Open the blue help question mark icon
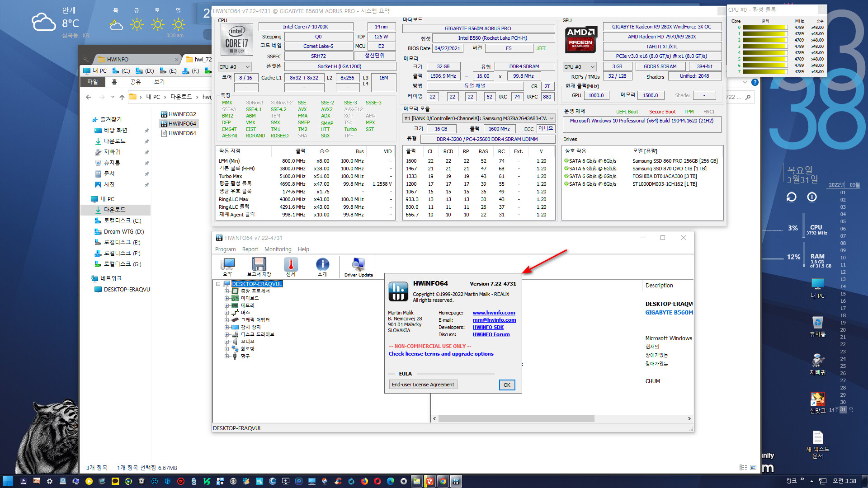The height and width of the screenshot is (488, 868). point(755,82)
